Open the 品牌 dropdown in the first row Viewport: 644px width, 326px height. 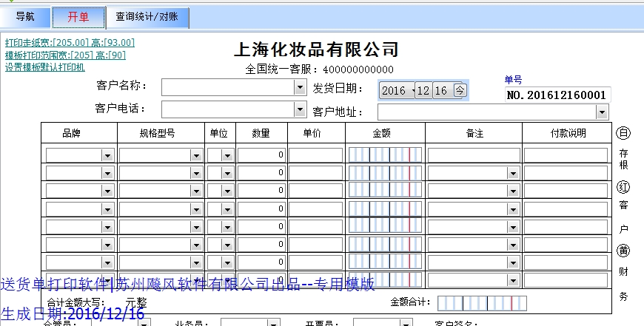coord(107,155)
